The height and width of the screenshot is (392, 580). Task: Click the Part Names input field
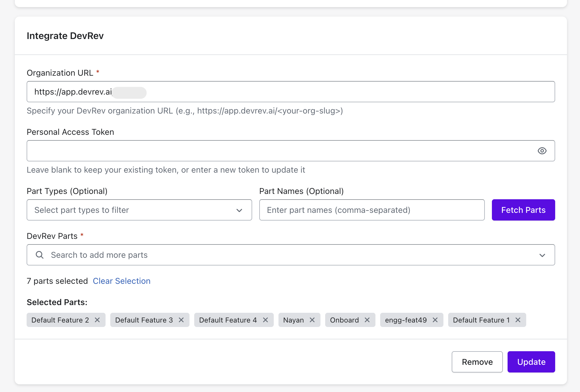click(372, 210)
